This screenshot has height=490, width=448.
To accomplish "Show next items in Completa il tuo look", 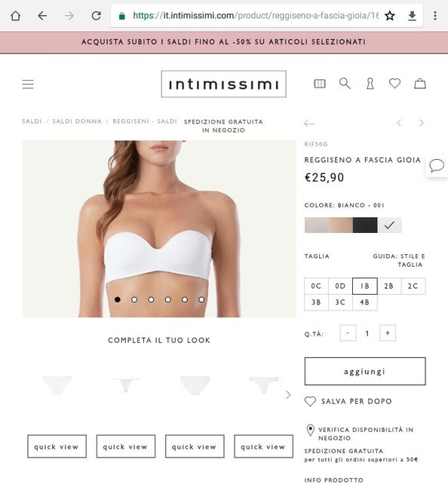I will 288,395.
